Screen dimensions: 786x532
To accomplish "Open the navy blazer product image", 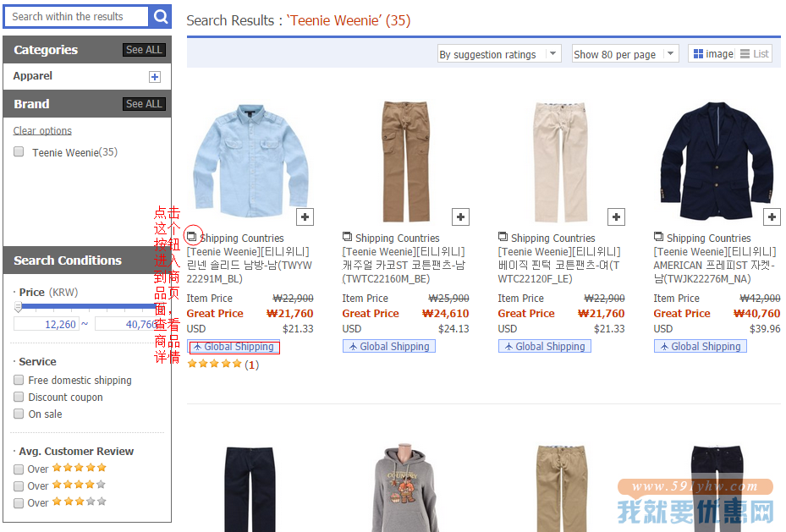I will click(717, 161).
